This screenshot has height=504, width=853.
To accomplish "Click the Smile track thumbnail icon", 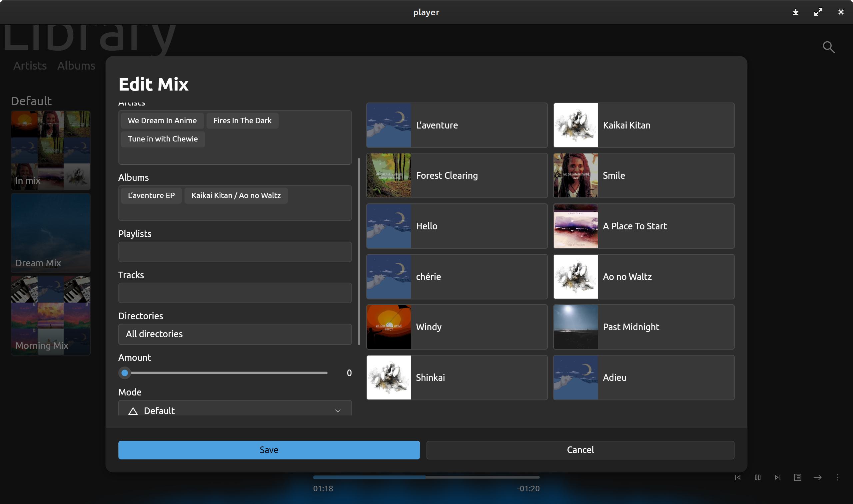I will (575, 175).
